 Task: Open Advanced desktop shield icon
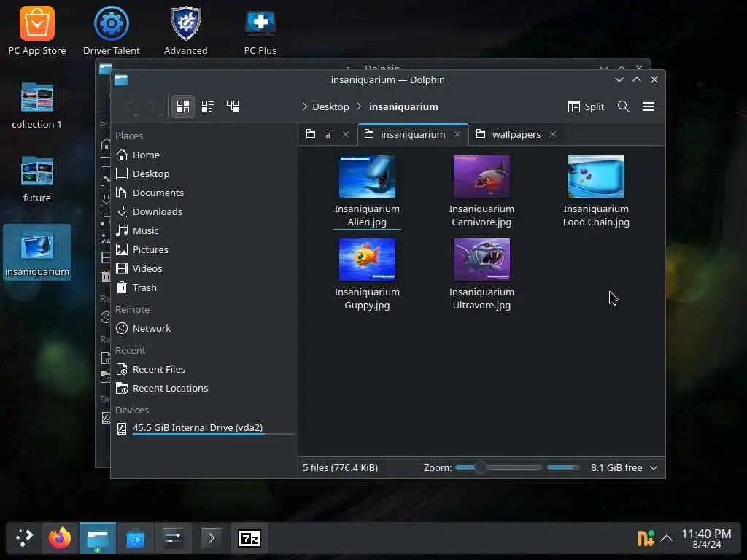pyautogui.click(x=186, y=31)
